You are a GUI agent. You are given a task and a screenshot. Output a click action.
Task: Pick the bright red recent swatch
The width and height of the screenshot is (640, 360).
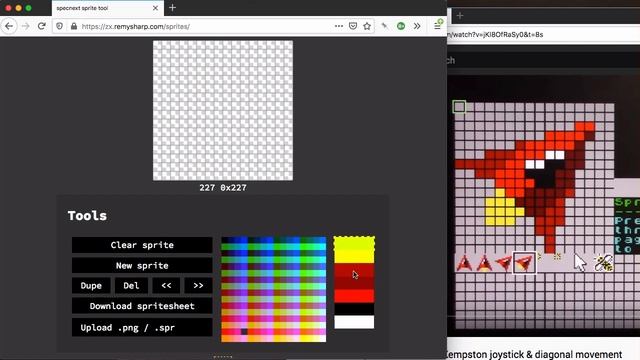click(354, 296)
